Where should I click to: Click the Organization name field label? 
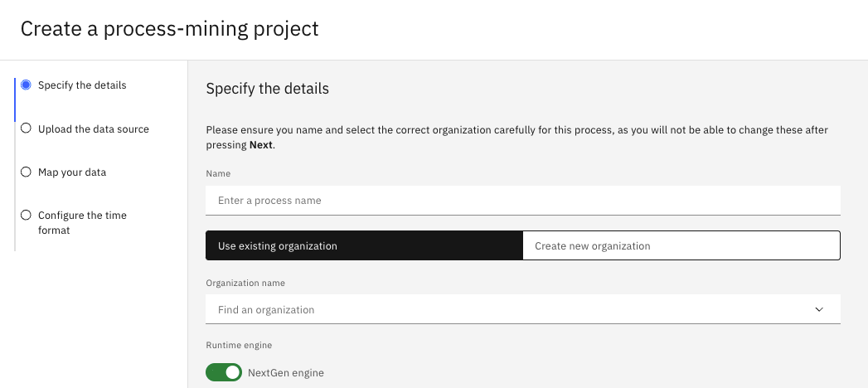(x=245, y=283)
